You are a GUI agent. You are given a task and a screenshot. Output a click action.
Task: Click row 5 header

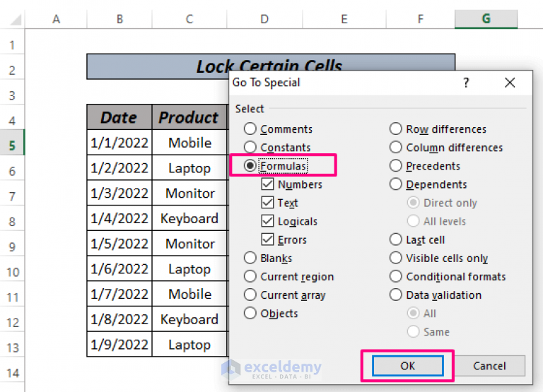pos(12,145)
